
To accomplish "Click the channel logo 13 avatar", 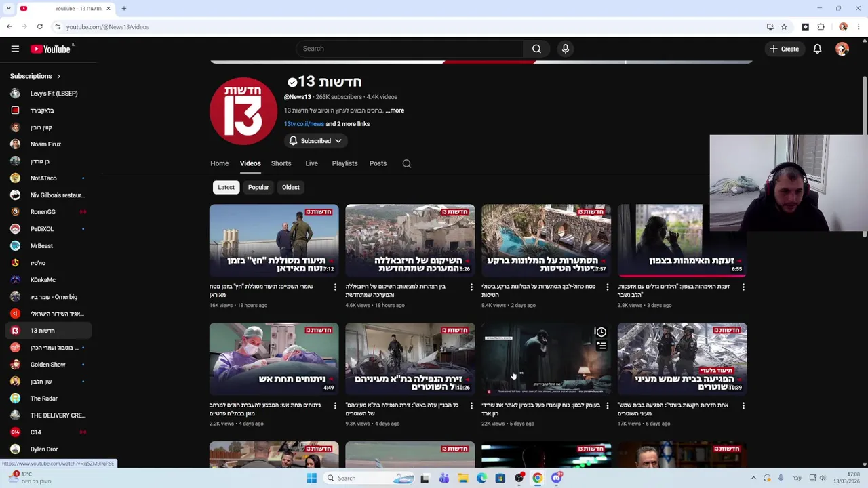I will (243, 110).
